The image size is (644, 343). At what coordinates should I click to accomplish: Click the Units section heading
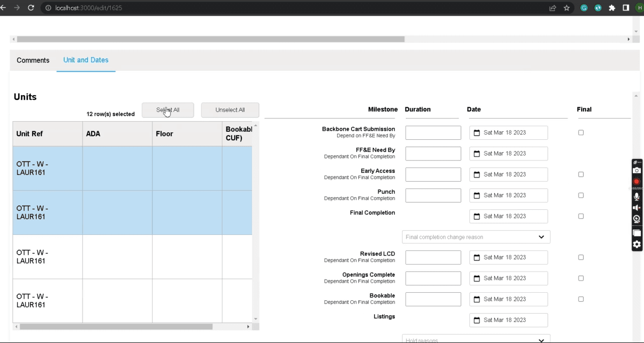click(25, 97)
